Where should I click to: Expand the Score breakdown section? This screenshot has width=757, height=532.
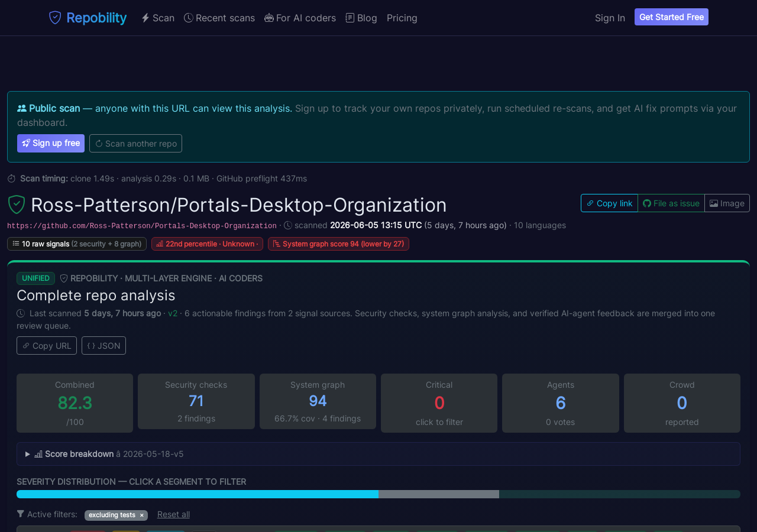pos(378,454)
